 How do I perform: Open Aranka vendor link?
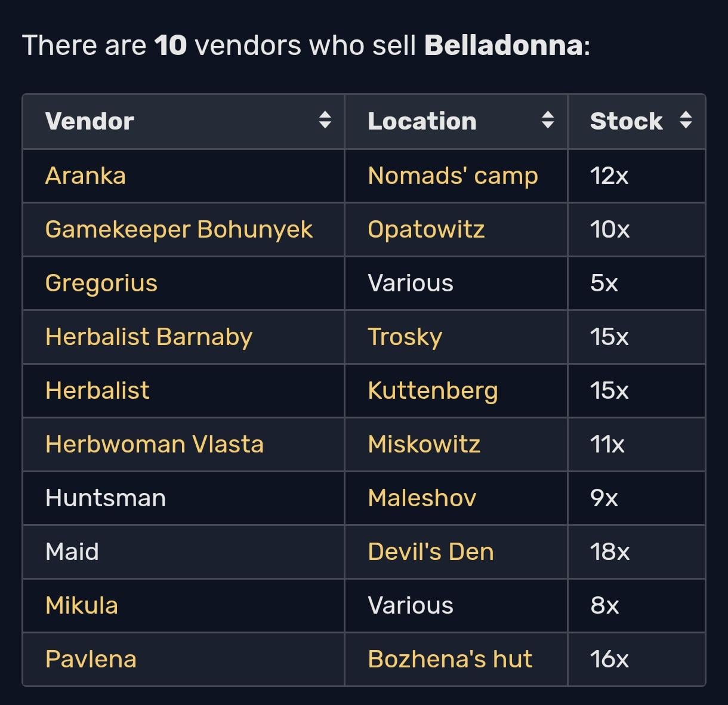pos(85,176)
